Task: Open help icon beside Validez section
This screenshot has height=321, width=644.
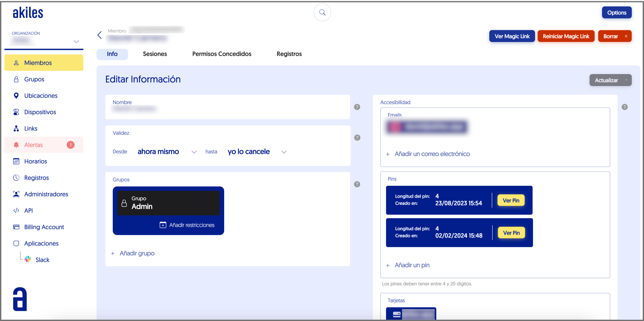Action: (x=357, y=138)
